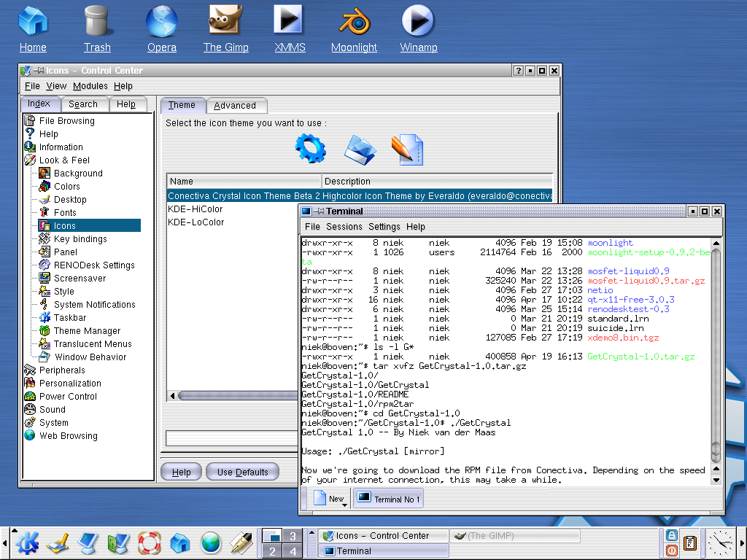The image size is (747, 560).
Task: Open the Theme Manager module
Action: (87, 331)
